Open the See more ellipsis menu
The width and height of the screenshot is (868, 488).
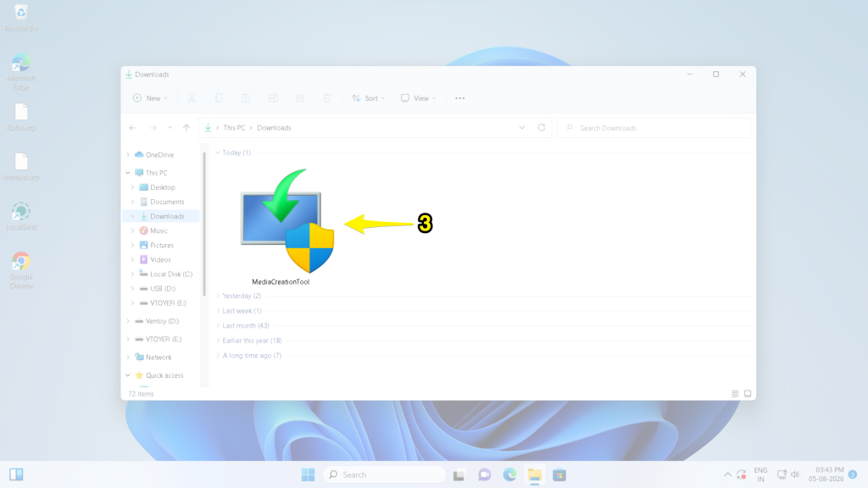click(x=460, y=98)
